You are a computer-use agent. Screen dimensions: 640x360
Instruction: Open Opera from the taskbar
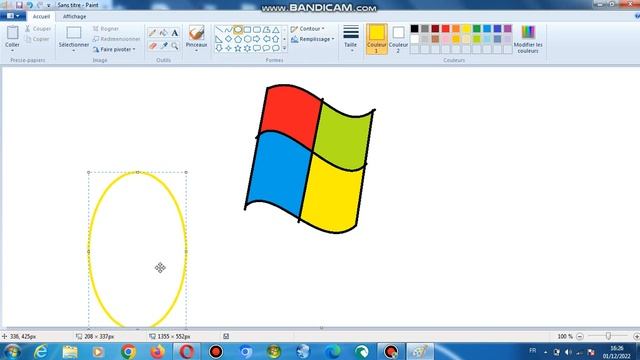coord(187,351)
